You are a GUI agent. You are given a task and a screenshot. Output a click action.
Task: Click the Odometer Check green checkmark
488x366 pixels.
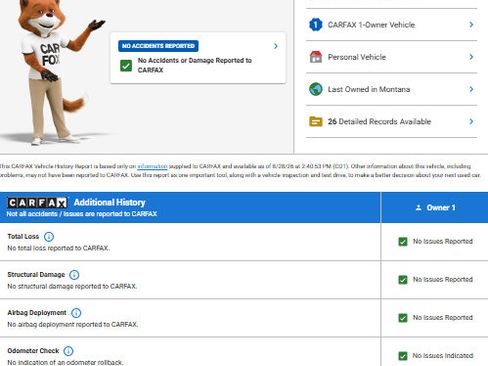point(403,356)
